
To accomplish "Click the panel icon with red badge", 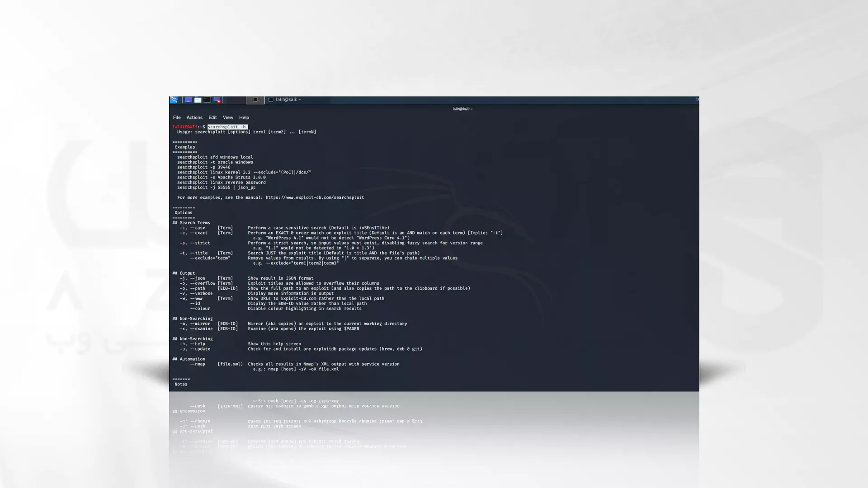I will click(217, 100).
